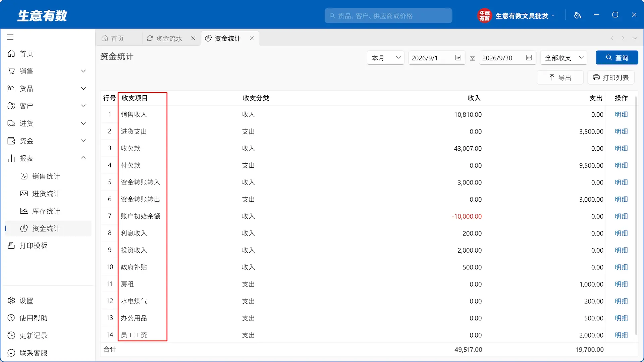This screenshot has width=644, height=362.
Task: Expand the 客户 sidebar section
Action: tap(84, 106)
